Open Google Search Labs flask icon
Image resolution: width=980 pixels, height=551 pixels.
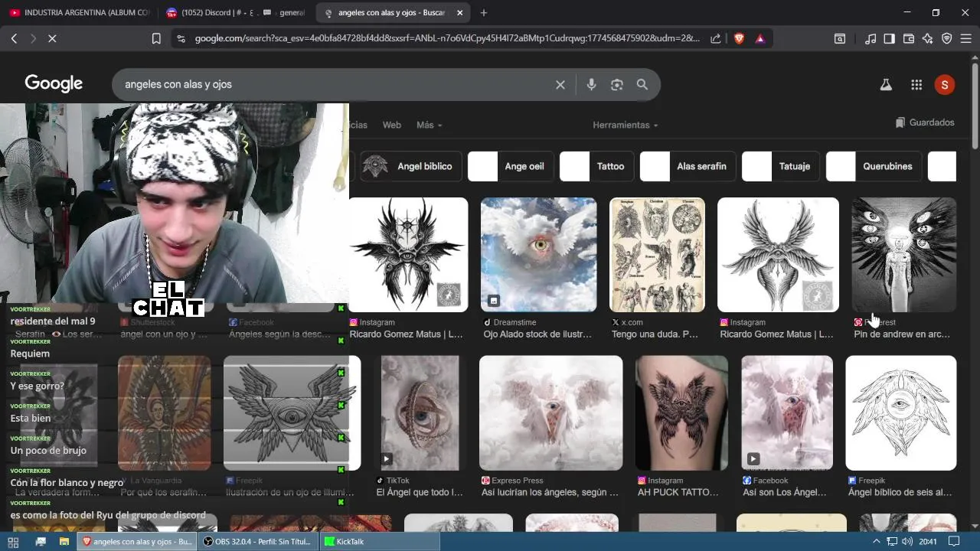point(886,85)
